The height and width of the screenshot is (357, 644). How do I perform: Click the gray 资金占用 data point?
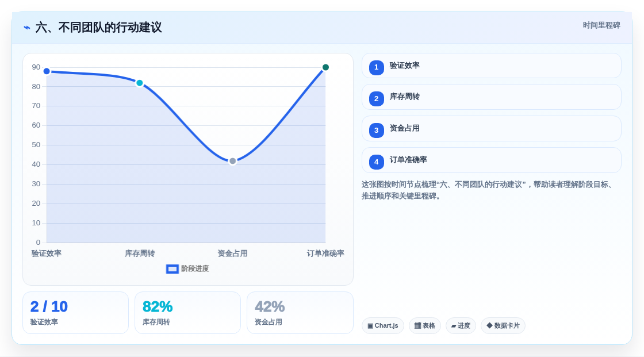232,161
